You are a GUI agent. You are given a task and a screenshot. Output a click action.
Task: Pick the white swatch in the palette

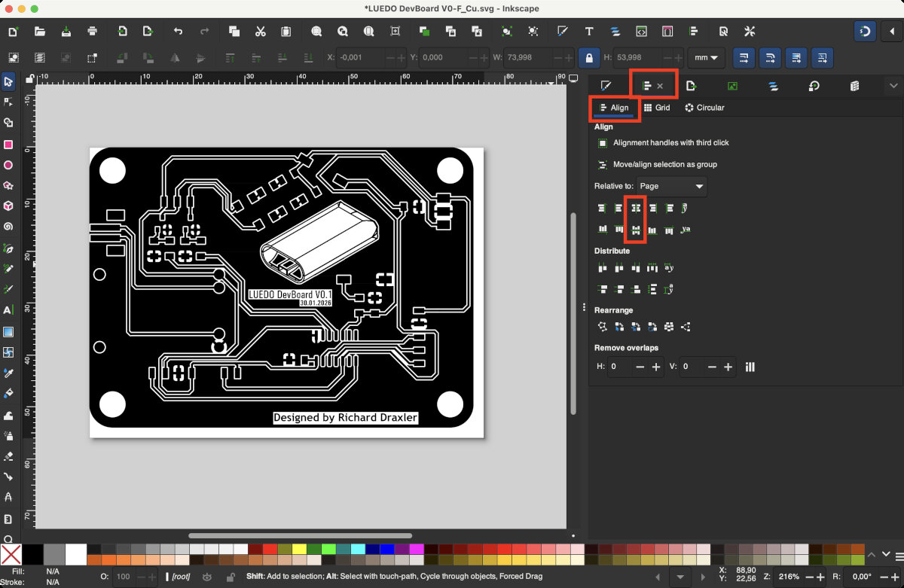76,555
